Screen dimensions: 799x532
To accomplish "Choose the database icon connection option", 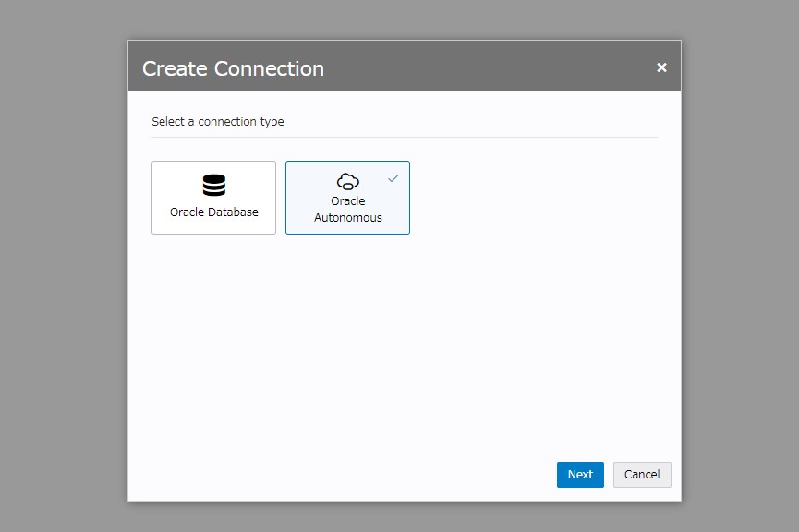I will point(213,197).
